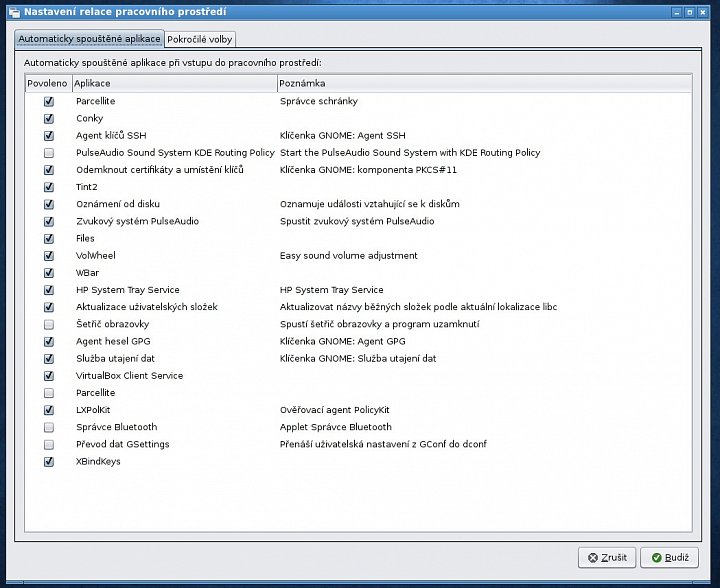Viewport: 720px width, 588px height.
Task: Open the Pokročilé volby tab
Action: point(200,39)
